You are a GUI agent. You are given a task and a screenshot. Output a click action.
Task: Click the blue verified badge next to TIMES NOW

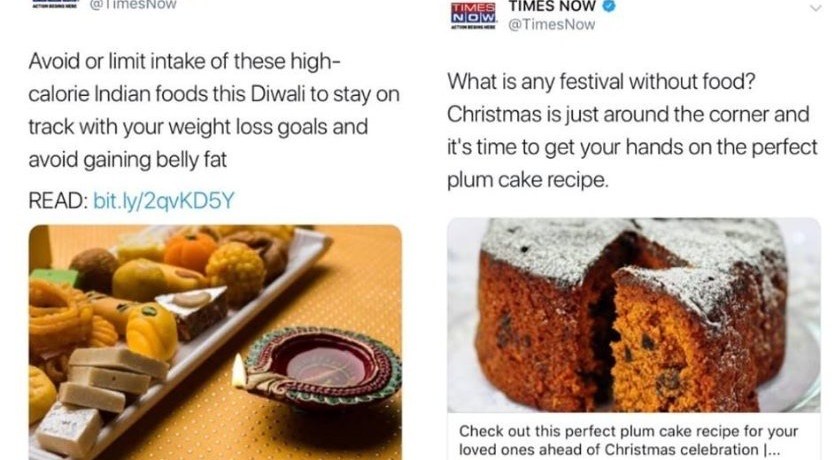pyautogui.click(x=608, y=6)
